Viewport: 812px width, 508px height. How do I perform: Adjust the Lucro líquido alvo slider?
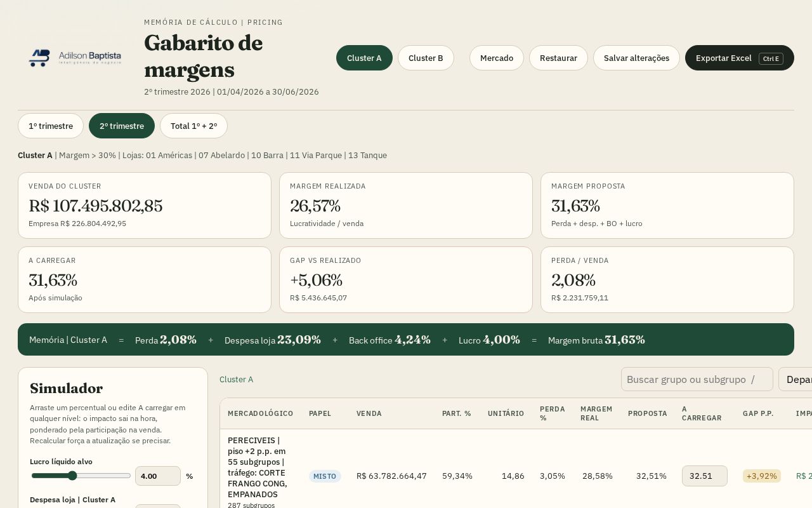pos(81,476)
